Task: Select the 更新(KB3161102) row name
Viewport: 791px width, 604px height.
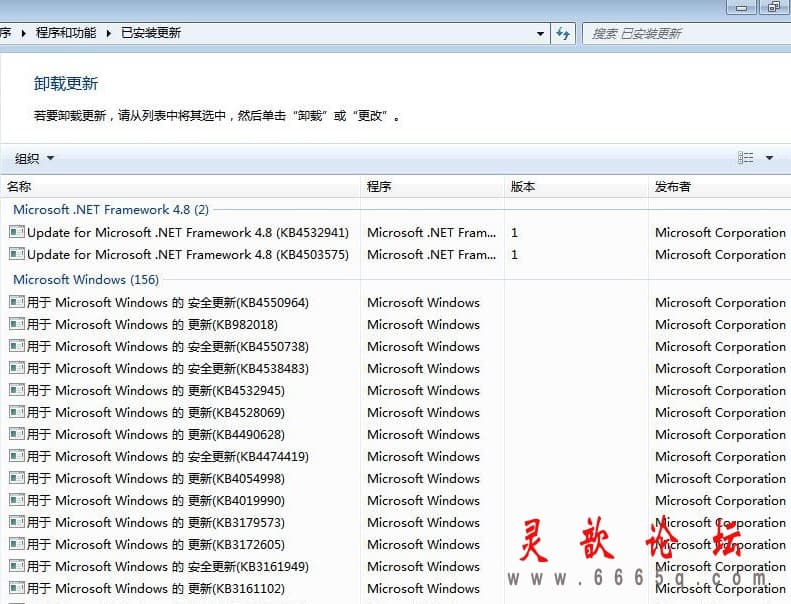Action: tap(155, 588)
